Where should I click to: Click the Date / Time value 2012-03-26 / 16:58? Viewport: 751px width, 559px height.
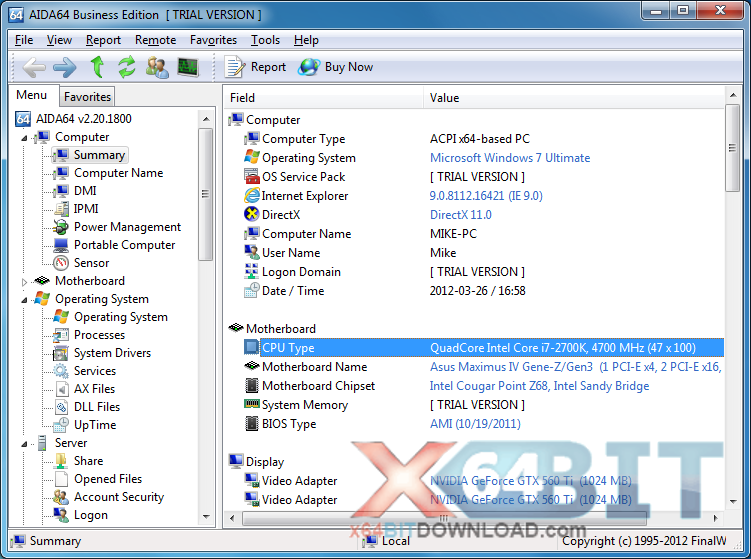(478, 291)
